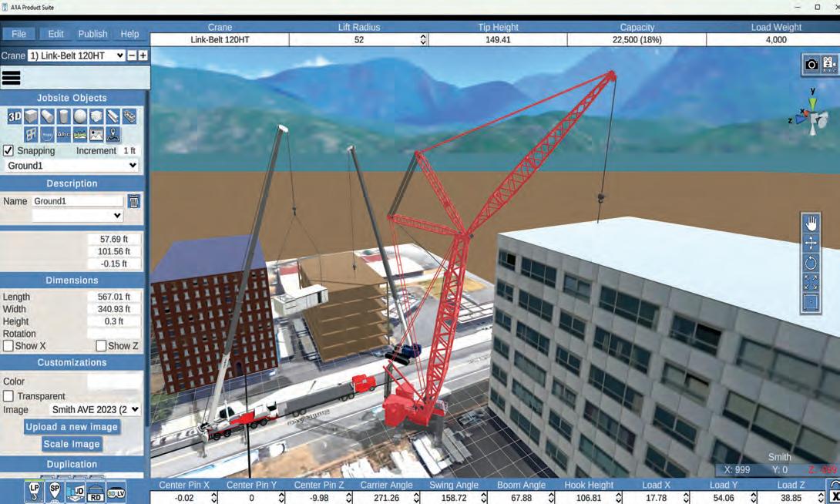
Task: Add a horizontal pipe object
Action: pos(47,116)
